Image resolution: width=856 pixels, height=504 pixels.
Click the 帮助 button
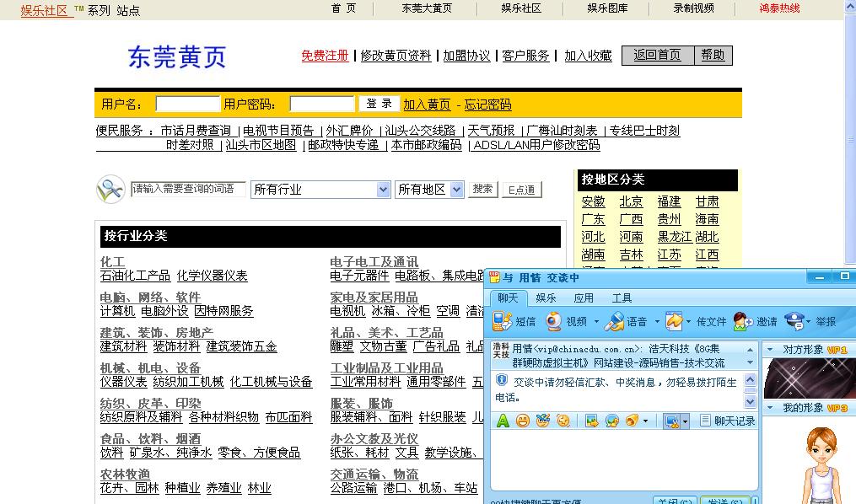(713, 55)
